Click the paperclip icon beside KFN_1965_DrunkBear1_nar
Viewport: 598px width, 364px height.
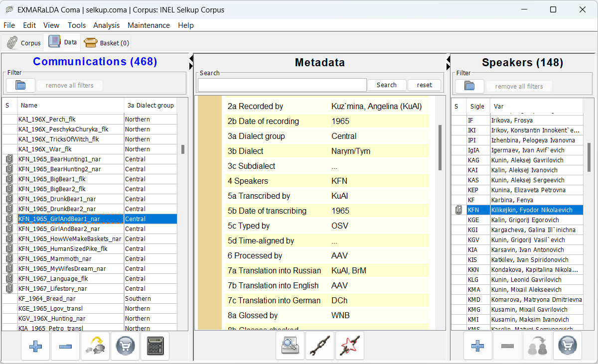[9, 199]
